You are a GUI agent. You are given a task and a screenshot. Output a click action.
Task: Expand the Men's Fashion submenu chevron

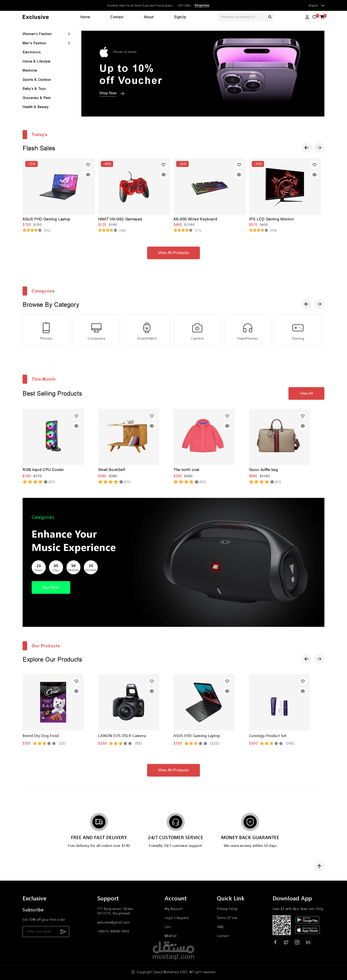pos(69,43)
